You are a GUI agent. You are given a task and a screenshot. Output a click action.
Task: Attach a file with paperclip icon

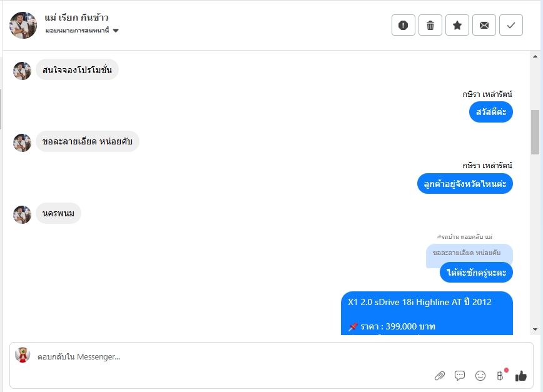pos(439,376)
